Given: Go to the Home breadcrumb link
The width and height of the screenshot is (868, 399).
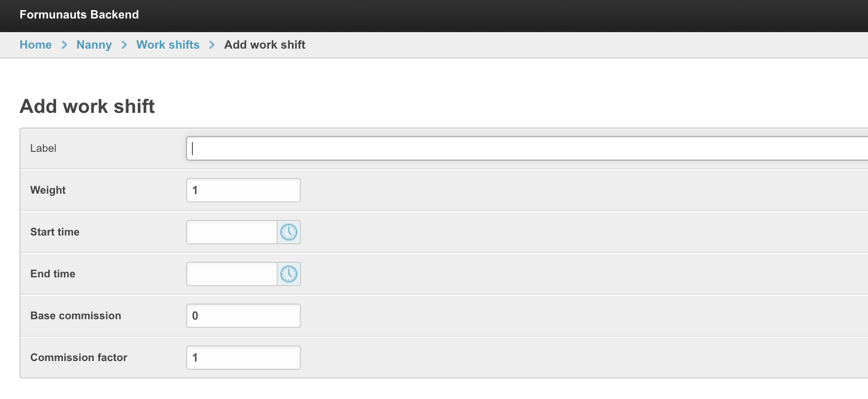Looking at the screenshot, I should click(x=36, y=45).
